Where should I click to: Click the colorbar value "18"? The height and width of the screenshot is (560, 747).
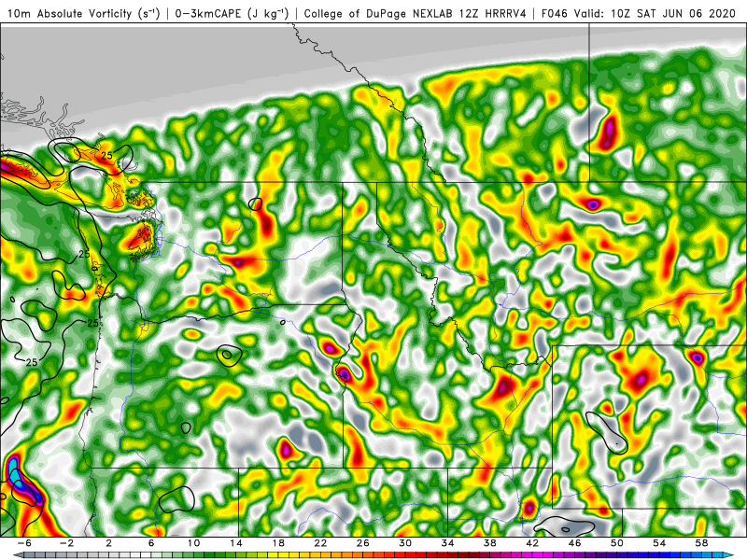(x=278, y=543)
